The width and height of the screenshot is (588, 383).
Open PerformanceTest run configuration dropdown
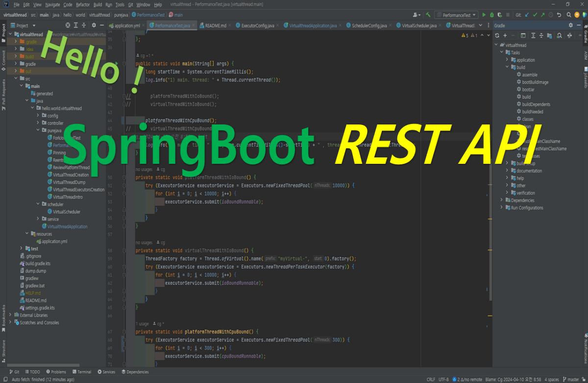pos(456,15)
